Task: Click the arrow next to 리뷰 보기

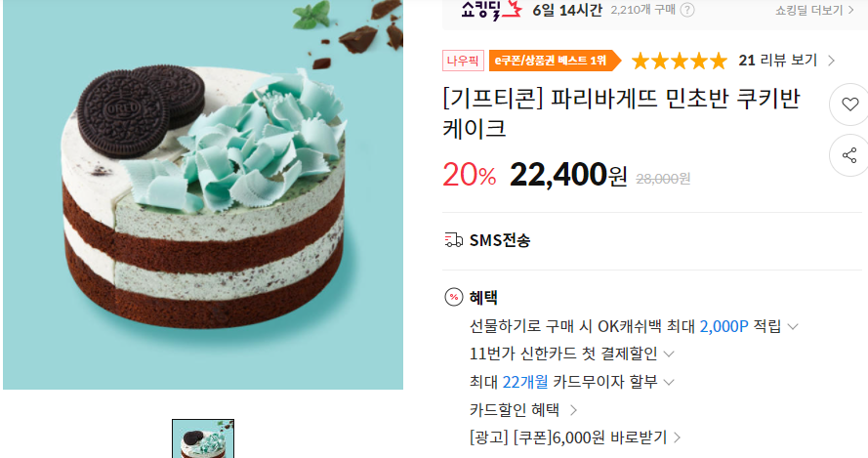Action: 831,61
